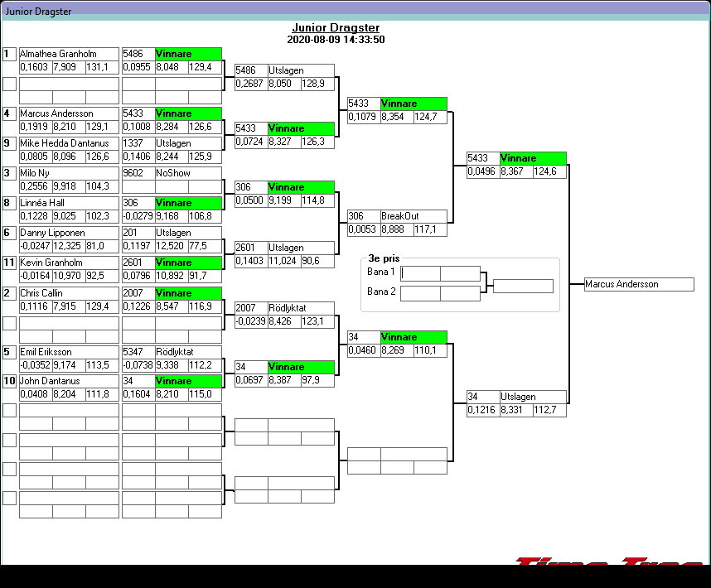Select Mike Hedda Dantanus name cell
711x588 pixels.
(x=69, y=143)
